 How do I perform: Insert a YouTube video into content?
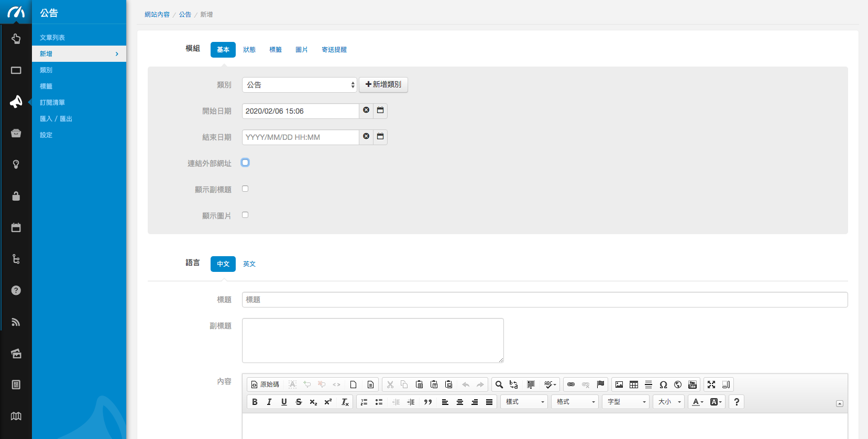click(x=693, y=385)
